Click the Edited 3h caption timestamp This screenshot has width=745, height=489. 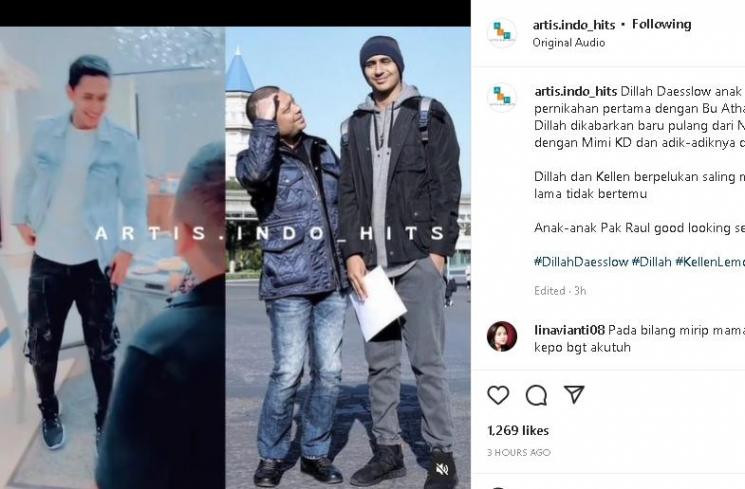pos(560,291)
